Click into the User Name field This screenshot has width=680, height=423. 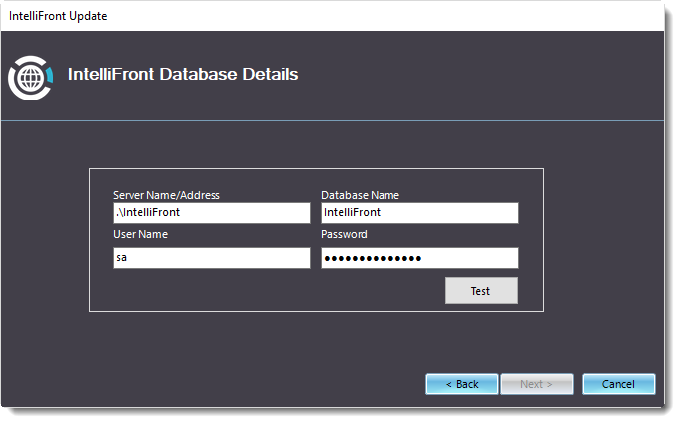[212, 258]
